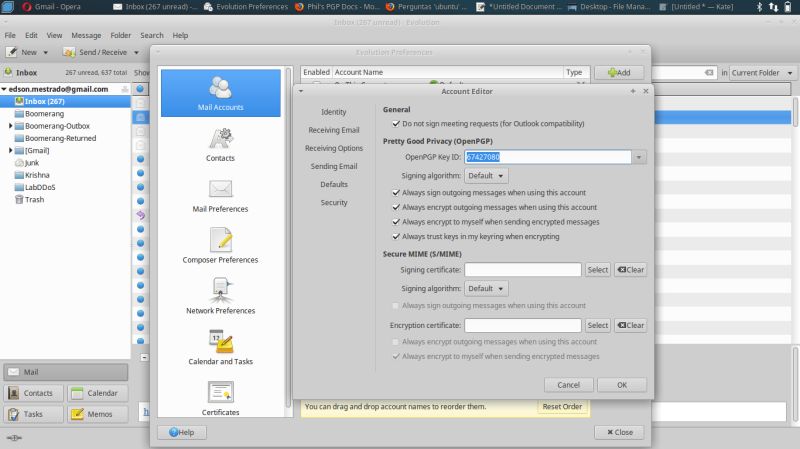Click the battery tray icon

click(787, 7)
